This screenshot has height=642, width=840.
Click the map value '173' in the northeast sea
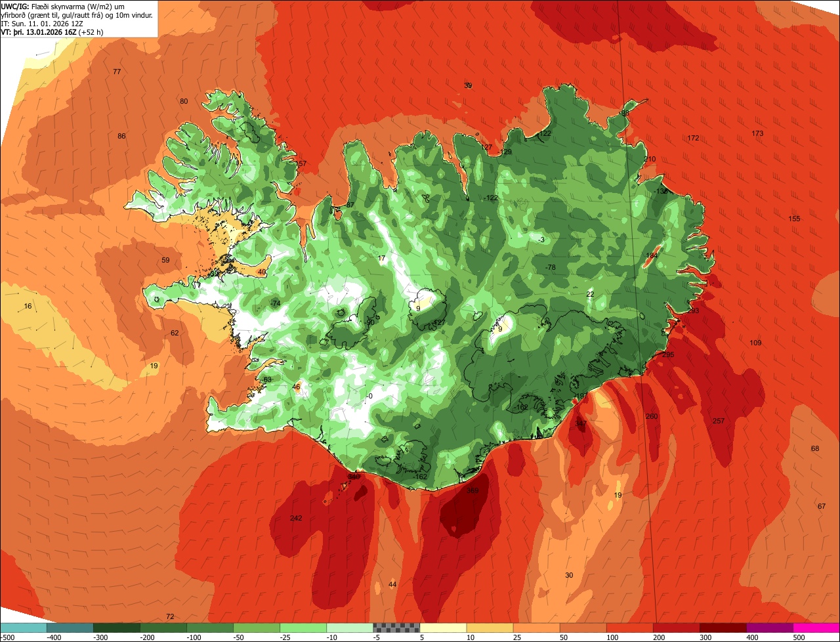tap(757, 133)
